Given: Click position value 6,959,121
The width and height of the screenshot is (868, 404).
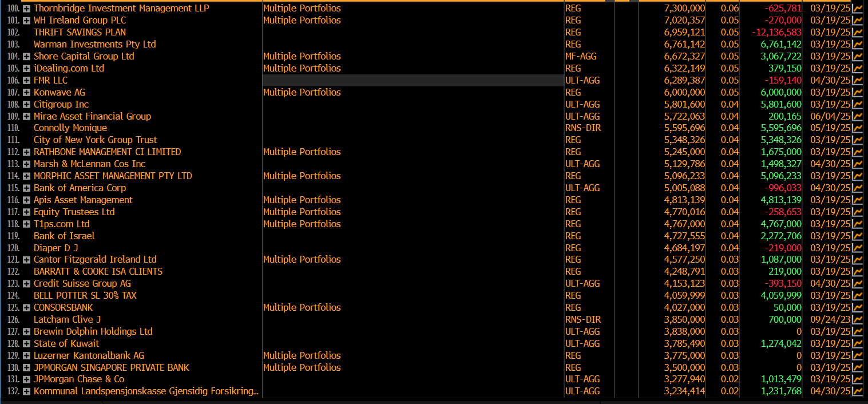Looking at the screenshot, I should point(684,32).
